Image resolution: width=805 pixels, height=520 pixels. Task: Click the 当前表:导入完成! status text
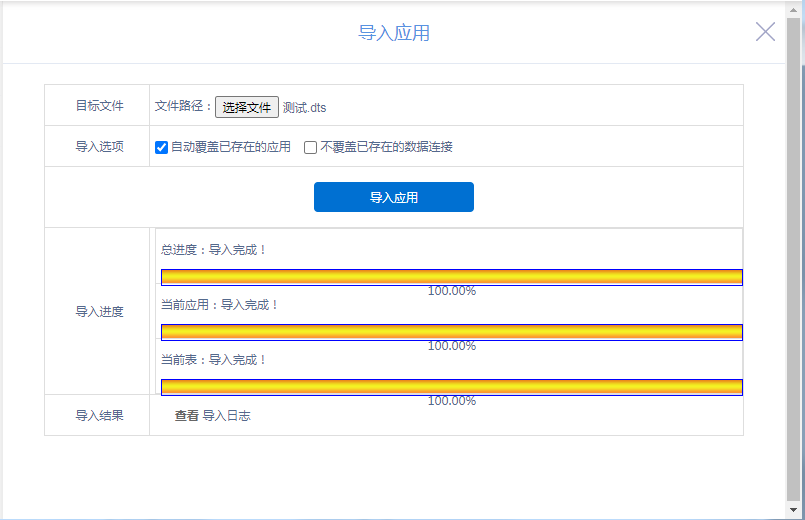tap(214, 360)
